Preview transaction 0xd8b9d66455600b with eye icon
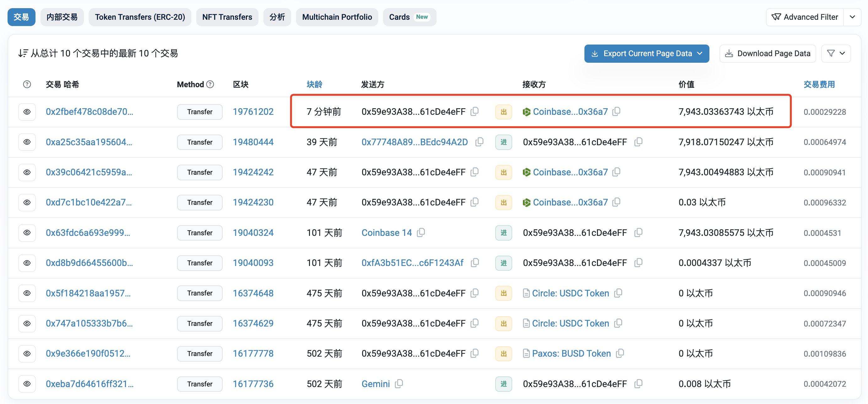 [27, 263]
